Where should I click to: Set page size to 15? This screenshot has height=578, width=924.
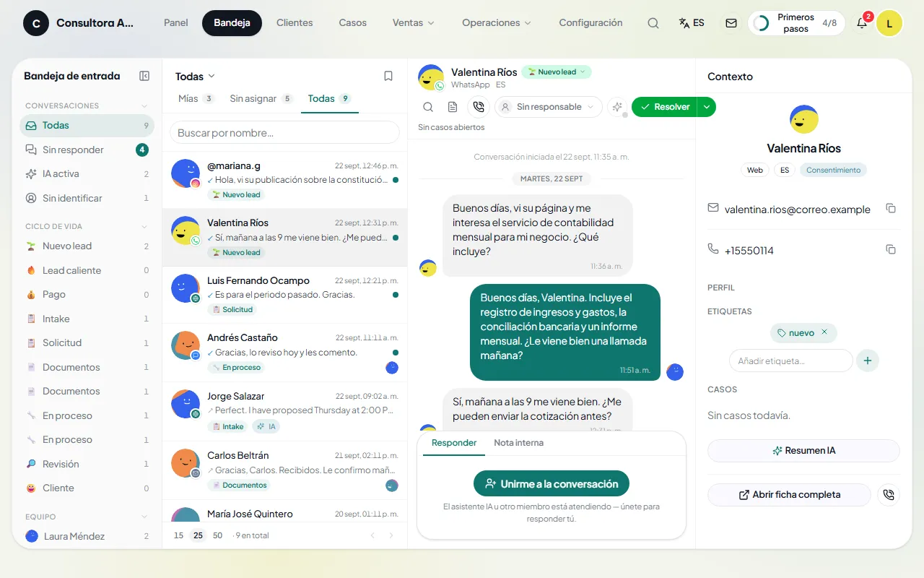pyautogui.click(x=179, y=535)
